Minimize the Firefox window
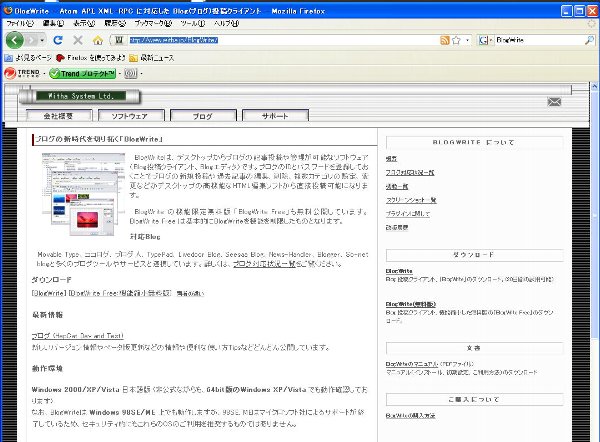The image size is (600, 442). pos(567,11)
